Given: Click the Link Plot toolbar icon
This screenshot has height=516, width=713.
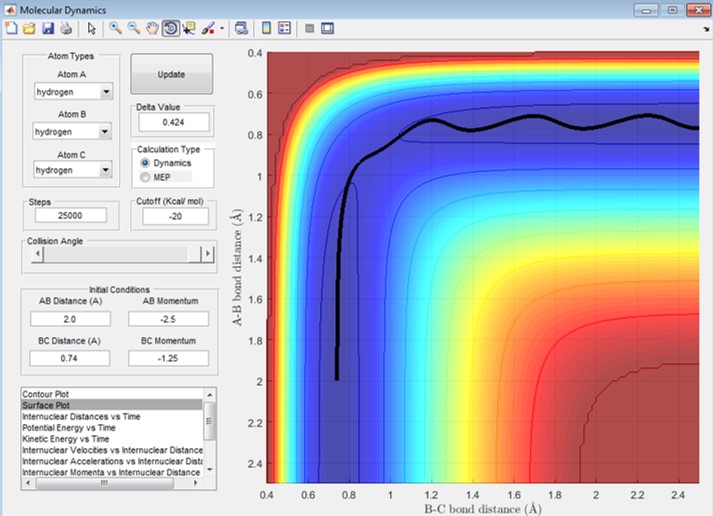Looking at the screenshot, I should 241,28.
